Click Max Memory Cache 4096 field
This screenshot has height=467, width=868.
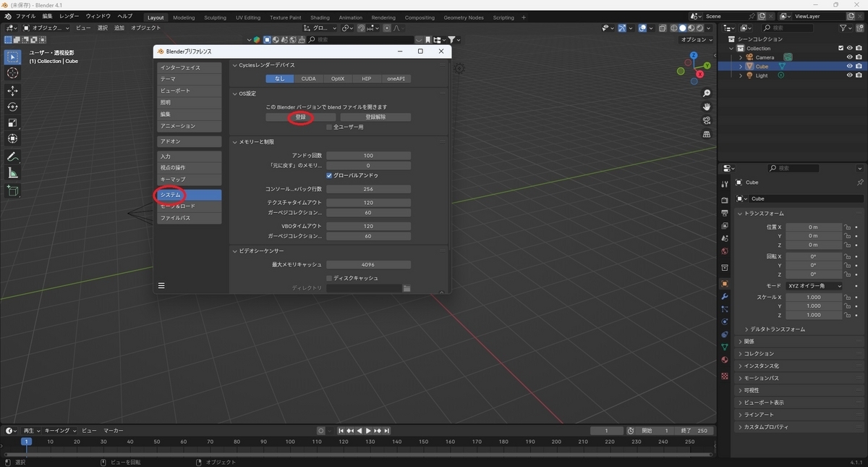point(368,265)
